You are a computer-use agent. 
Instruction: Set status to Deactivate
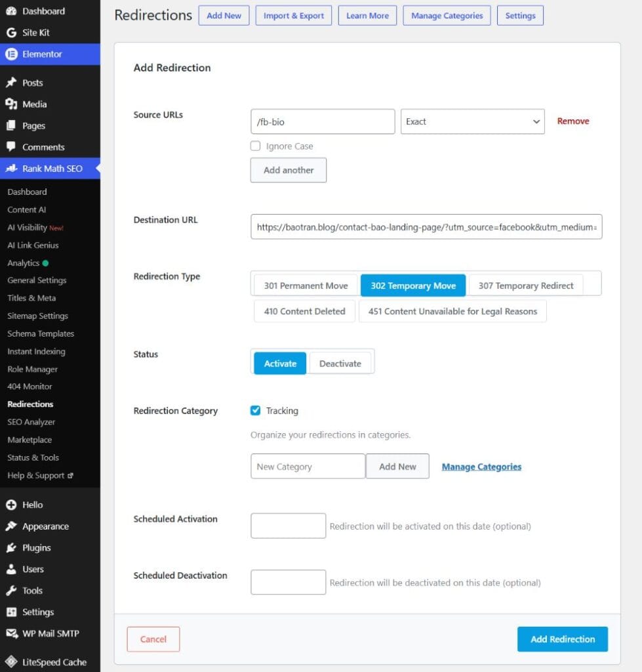[340, 364]
